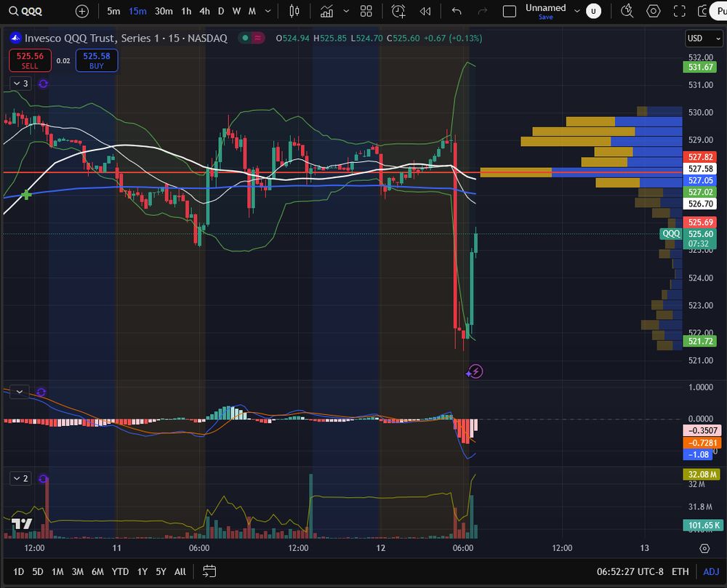Image resolution: width=727 pixels, height=588 pixels.
Task: Toggle the pink data mode indicator
Action: pyautogui.click(x=257, y=38)
